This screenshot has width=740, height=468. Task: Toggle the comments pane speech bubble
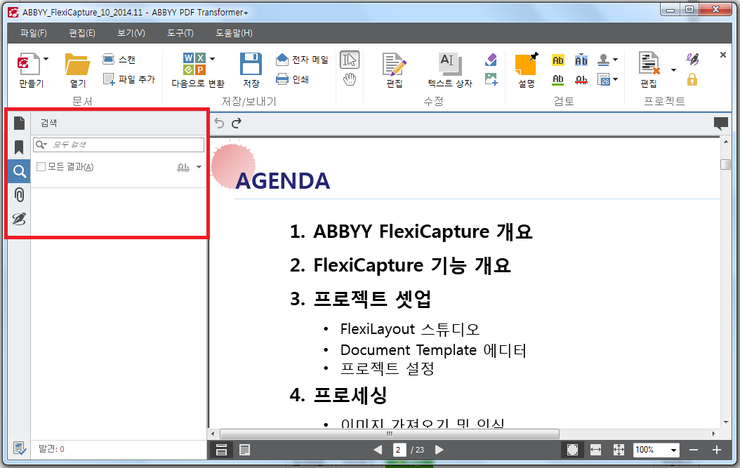721,123
